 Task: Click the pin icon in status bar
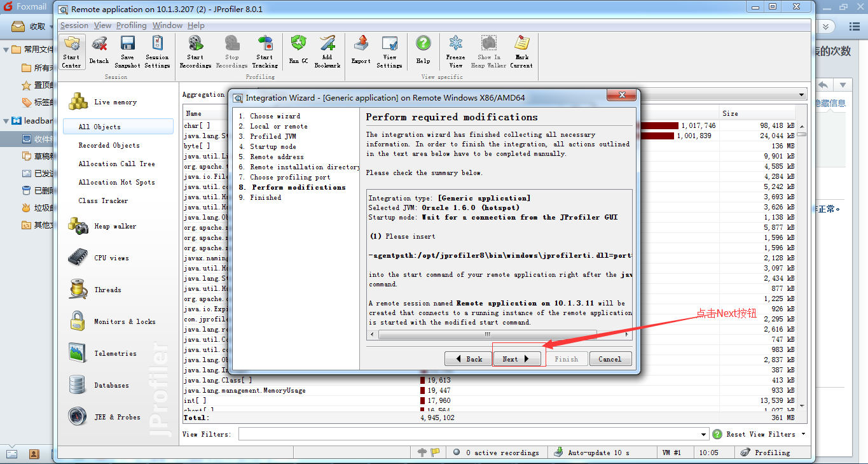coord(422,453)
